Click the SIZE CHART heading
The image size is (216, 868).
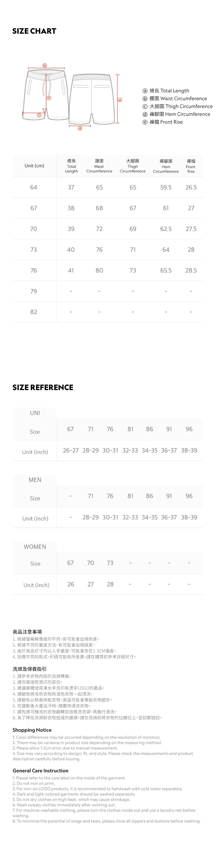tap(35, 31)
